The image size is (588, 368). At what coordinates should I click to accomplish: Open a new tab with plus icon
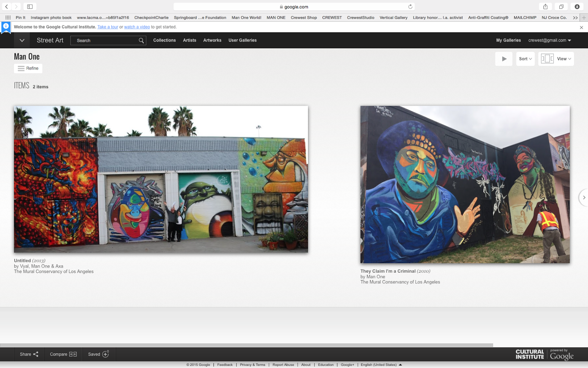584,18
